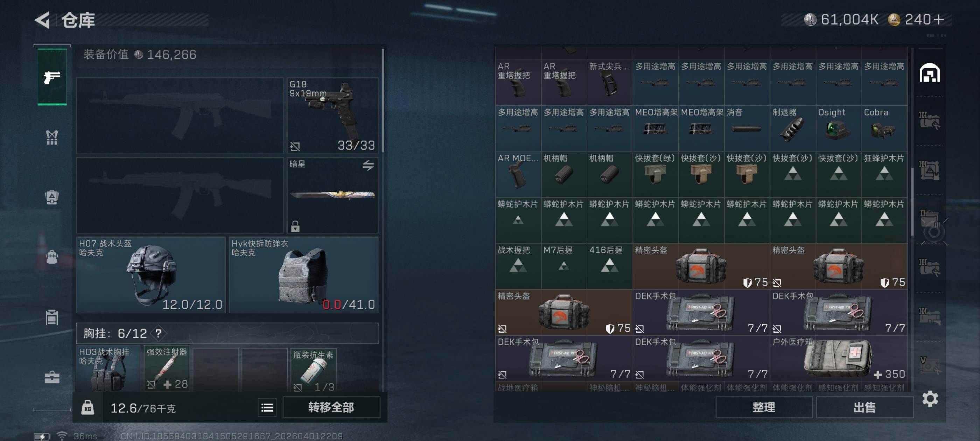The image size is (980, 441).
Task: Toggle the swap arrows on 暗星 knife slot
Action: 368,165
